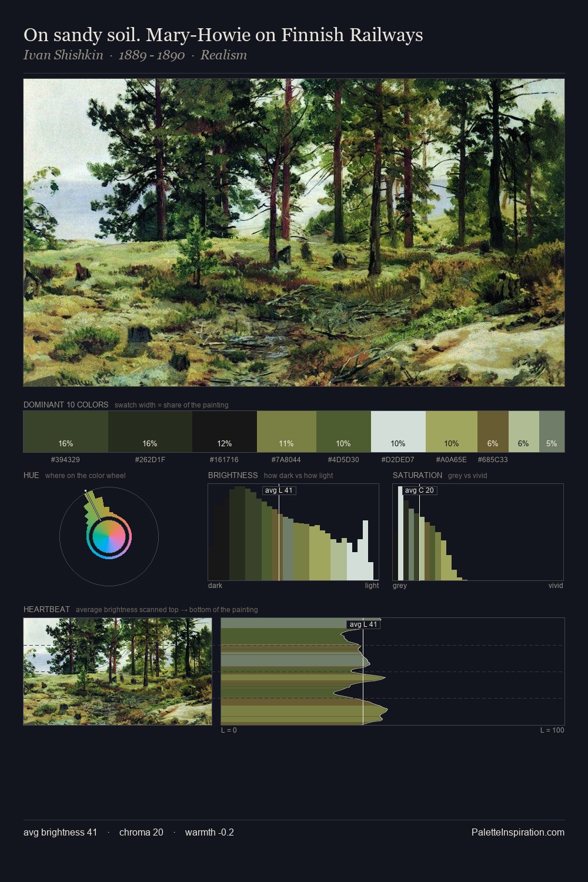Click the hex code '#685C33' label
Viewport: 588px width, 882px height.
click(x=493, y=460)
